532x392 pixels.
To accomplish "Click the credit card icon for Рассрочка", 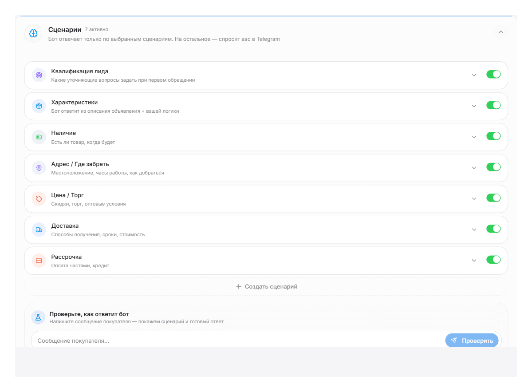I will [39, 260].
